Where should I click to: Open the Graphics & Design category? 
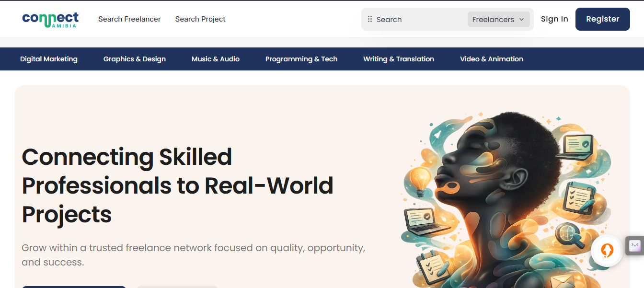(x=135, y=59)
